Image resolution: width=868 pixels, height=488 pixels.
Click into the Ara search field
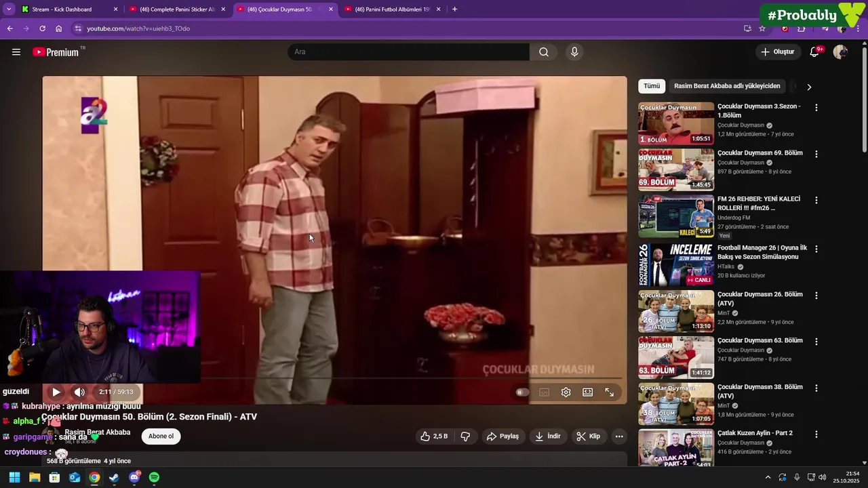coord(408,52)
